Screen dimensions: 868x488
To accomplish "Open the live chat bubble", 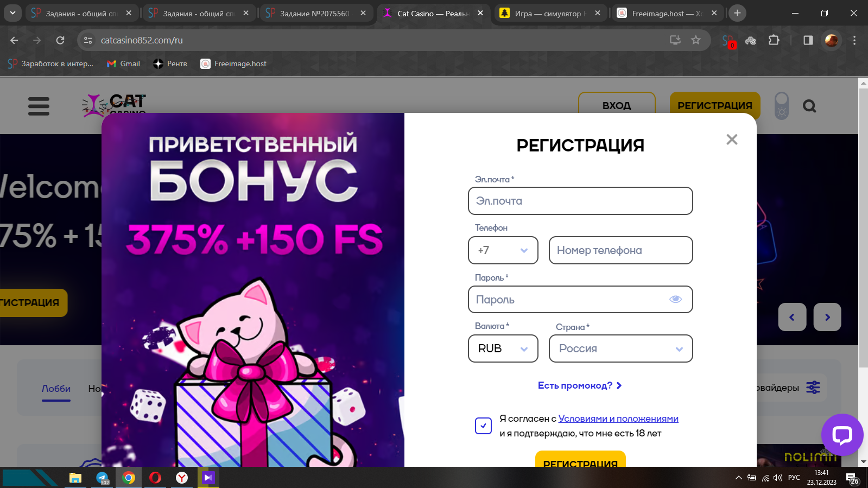I will click(x=842, y=435).
